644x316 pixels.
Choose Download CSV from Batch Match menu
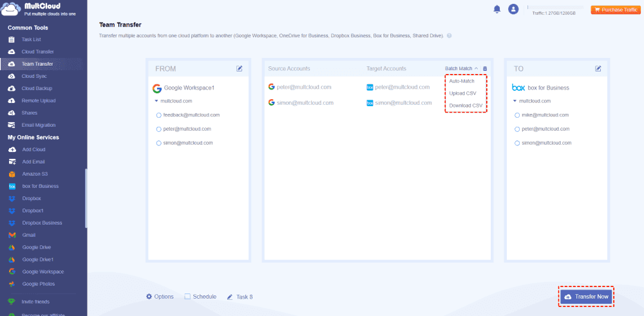pos(466,106)
